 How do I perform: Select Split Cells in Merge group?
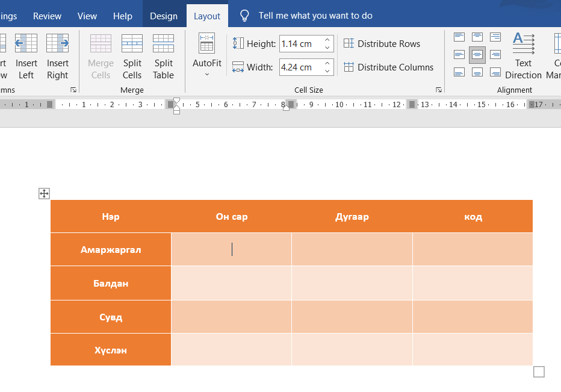tap(132, 57)
